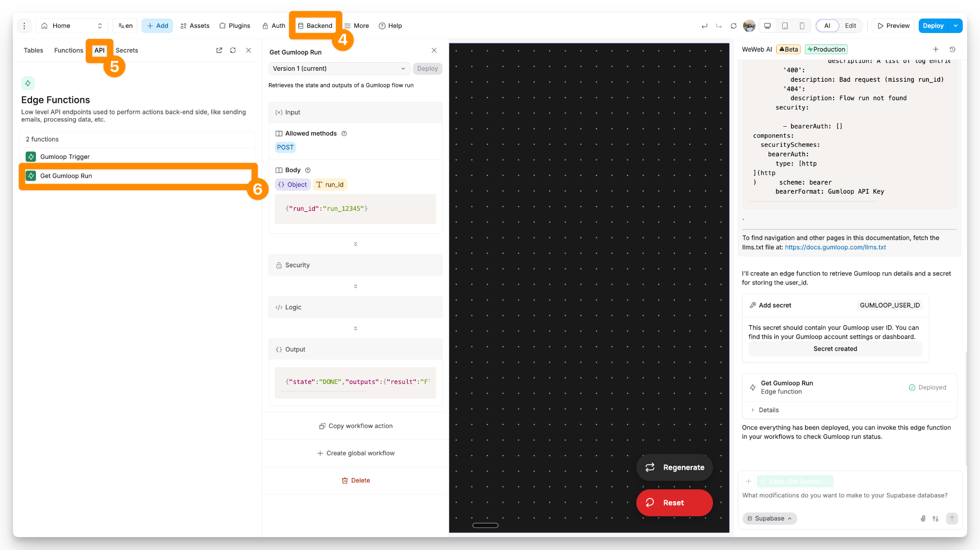This screenshot has width=980, height=550.
Task: Switch to mobile viewport icon
Action: 802,26
